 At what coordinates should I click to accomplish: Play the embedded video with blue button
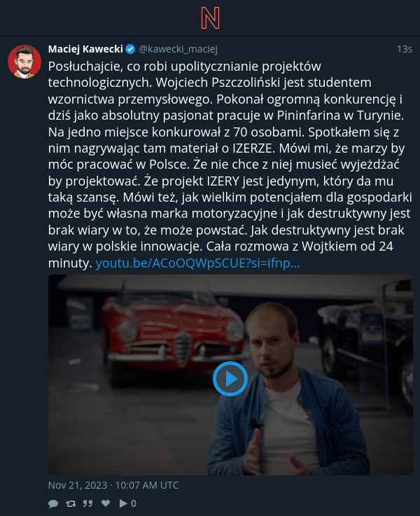coord(230,379)
